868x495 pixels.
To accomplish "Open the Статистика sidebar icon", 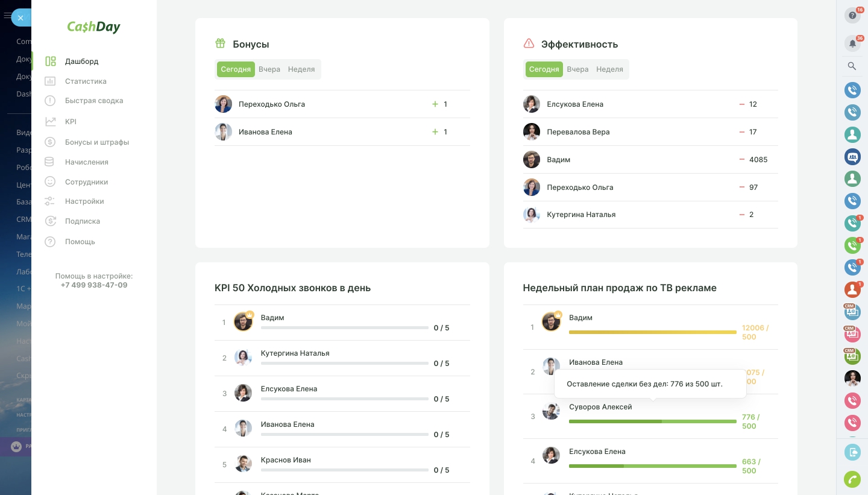I will pyautogui.click(x=51, y=81).
